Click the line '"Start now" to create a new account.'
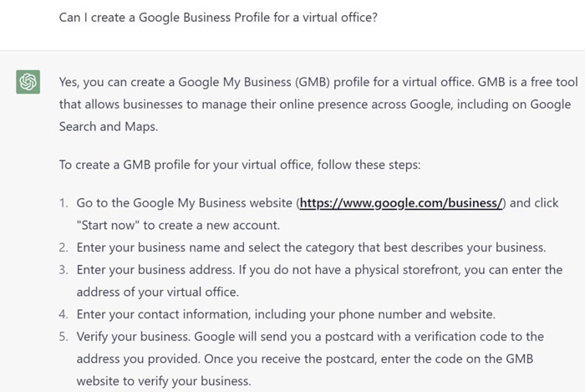This screenshot has height=392, width=585. tap(178, 225)
